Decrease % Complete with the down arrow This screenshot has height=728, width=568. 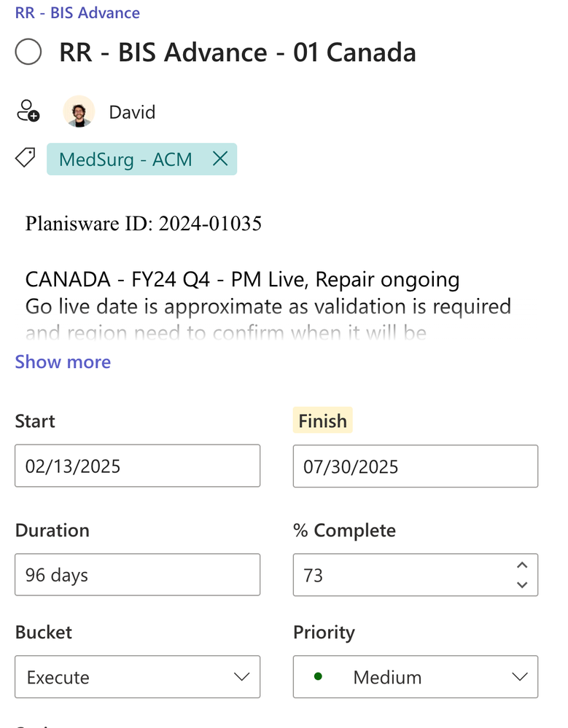pyautogui.click(x=521, y=584)
